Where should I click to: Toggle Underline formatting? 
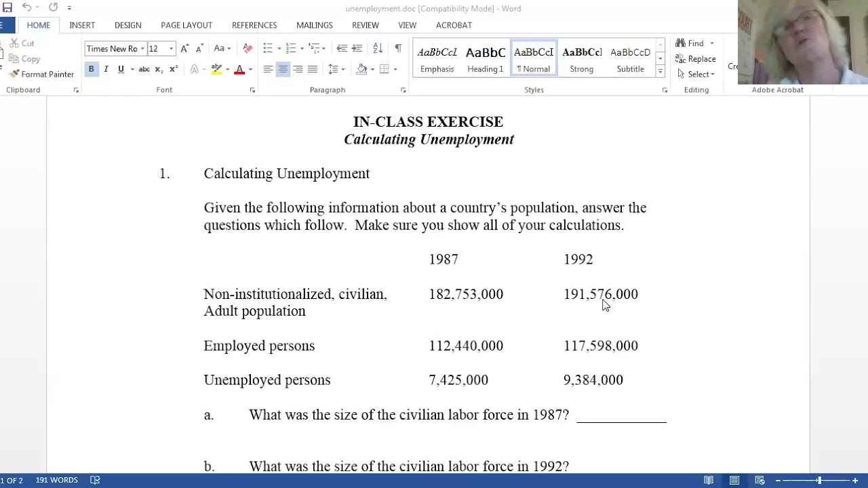121,69
